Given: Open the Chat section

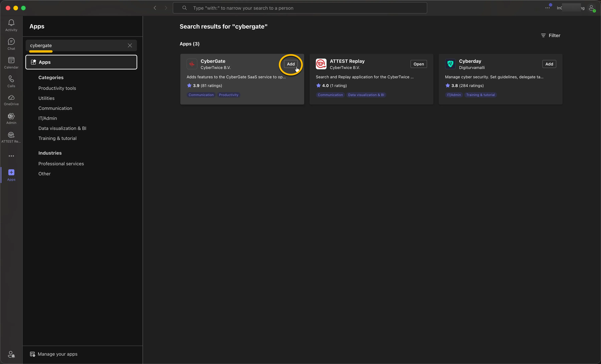Looking at the screenshot, I should click(x=11, y=44).
